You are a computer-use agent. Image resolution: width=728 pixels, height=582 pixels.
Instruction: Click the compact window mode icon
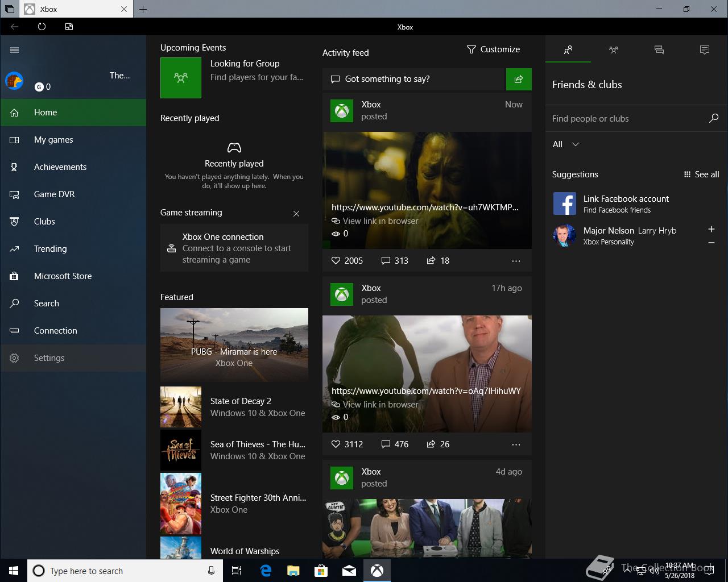[x=69, y=27]
